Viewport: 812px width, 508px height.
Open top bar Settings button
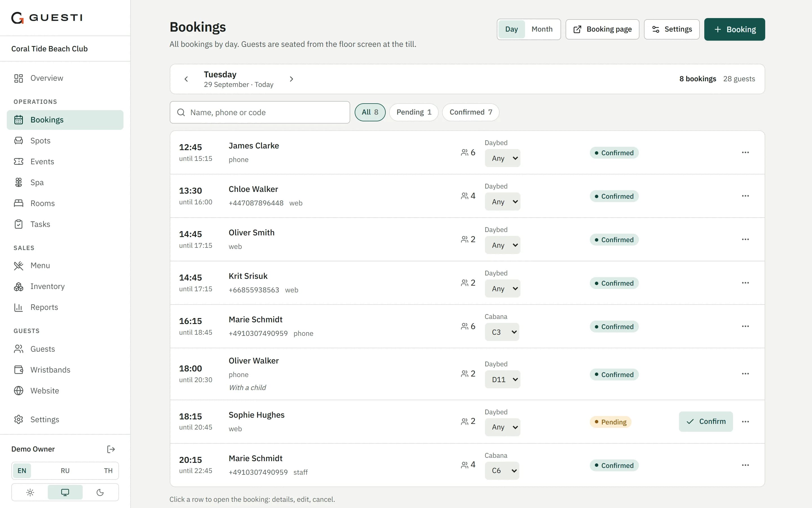click(x=672, y=29)
